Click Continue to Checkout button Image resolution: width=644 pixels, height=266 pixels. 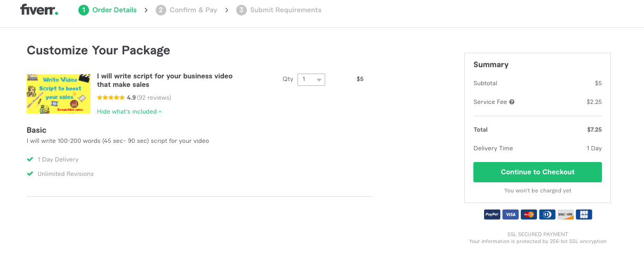pos(537,172)
